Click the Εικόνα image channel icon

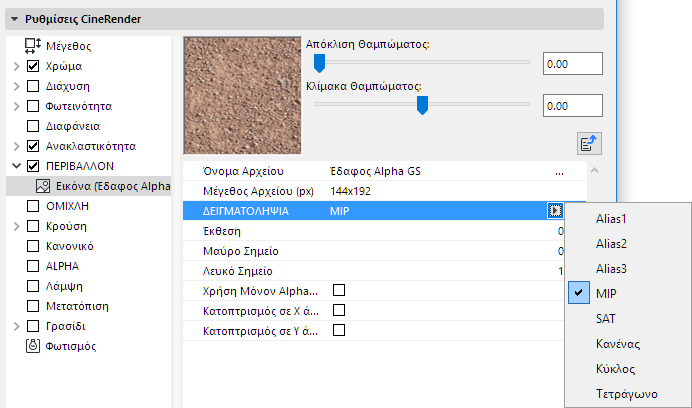click(43, 186)
